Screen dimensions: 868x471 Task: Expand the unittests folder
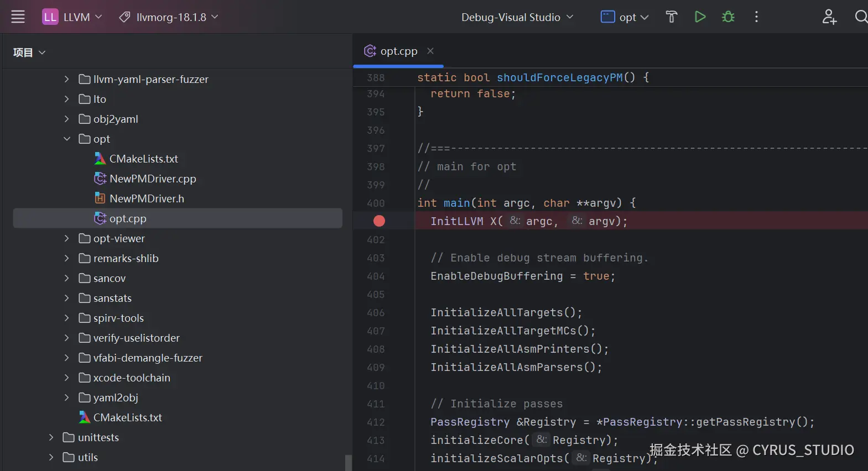pos(51,437)
